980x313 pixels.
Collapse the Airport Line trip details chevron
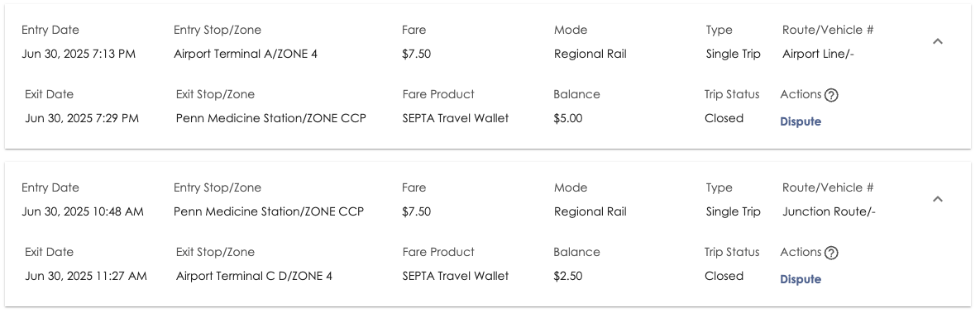(938, 41)
